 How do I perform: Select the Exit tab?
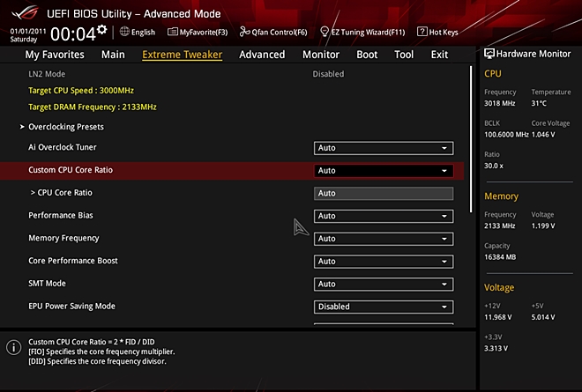(x=439, y=55)
